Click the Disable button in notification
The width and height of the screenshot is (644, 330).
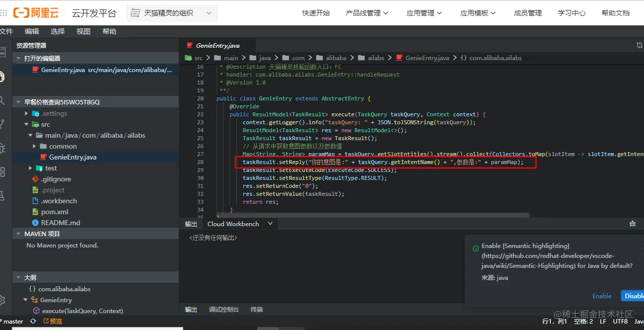[x=633, y=296]
